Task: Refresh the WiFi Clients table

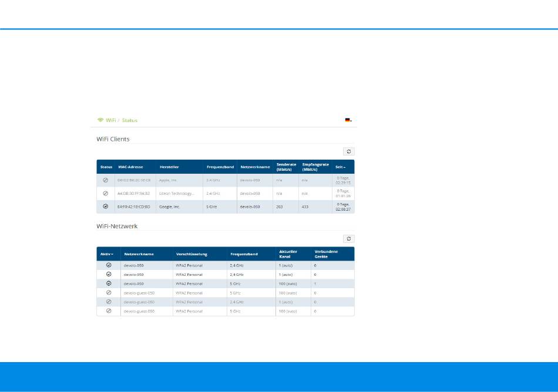Action: click(x=349, y=151)
